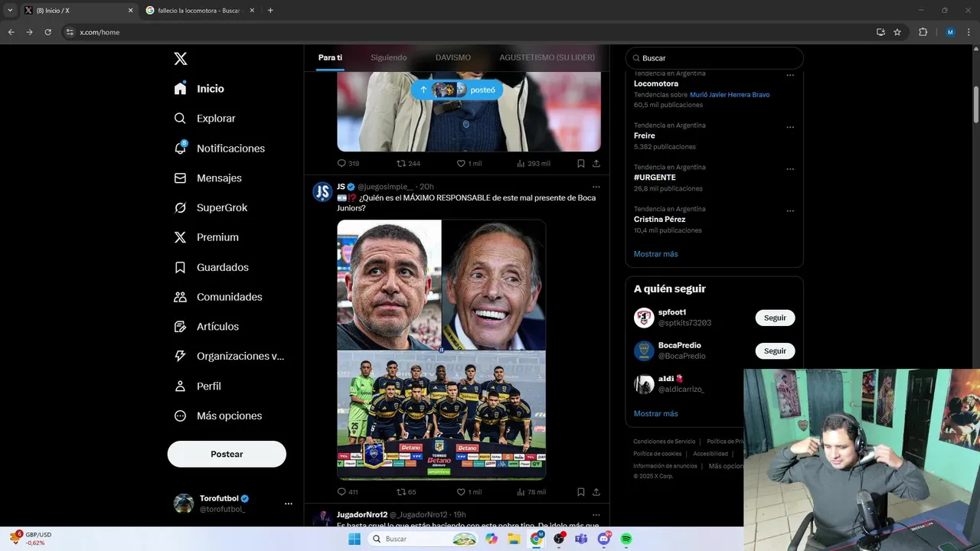Switch to AGUSTETISMO (SU LIDER) tab
The image size is (980, 551).
[547, 57]
